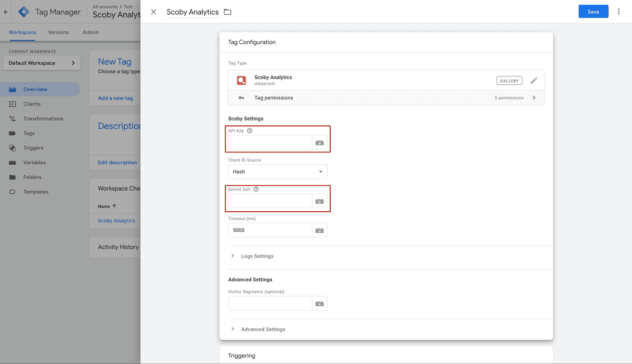Click the Templates sidebar icon

pos(12,192)
